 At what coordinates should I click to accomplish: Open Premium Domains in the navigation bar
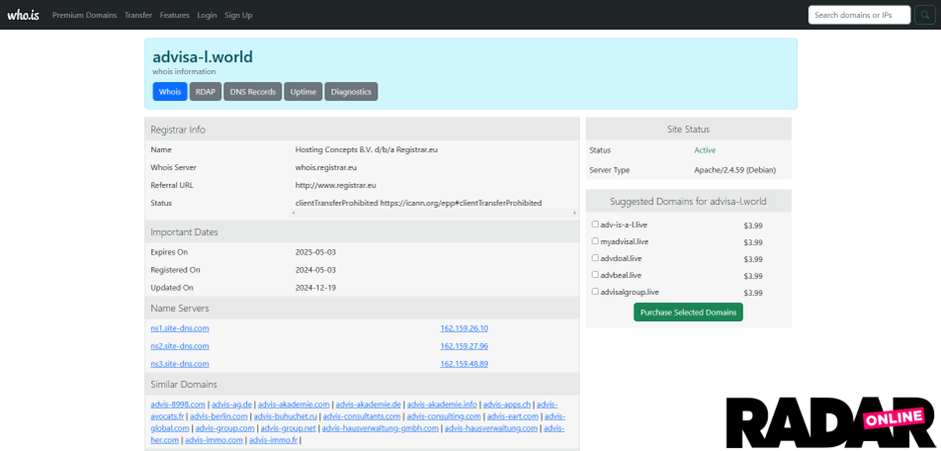click(85, 16)
